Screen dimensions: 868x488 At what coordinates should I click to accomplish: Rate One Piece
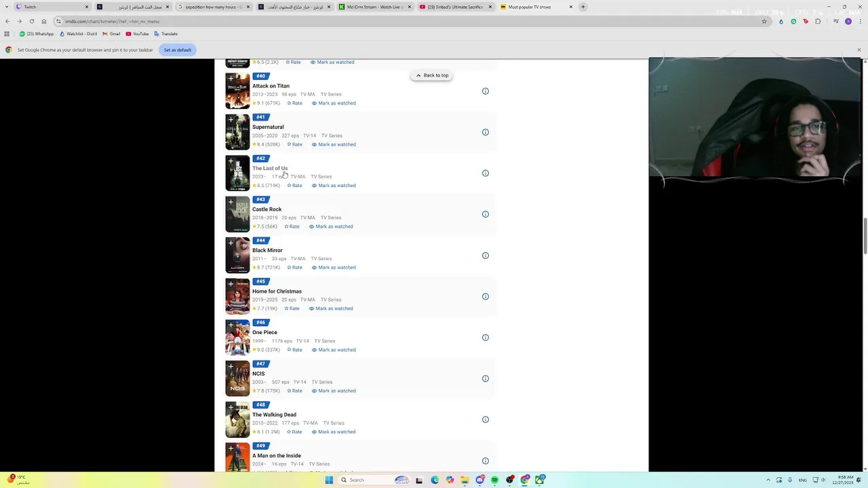294,350
